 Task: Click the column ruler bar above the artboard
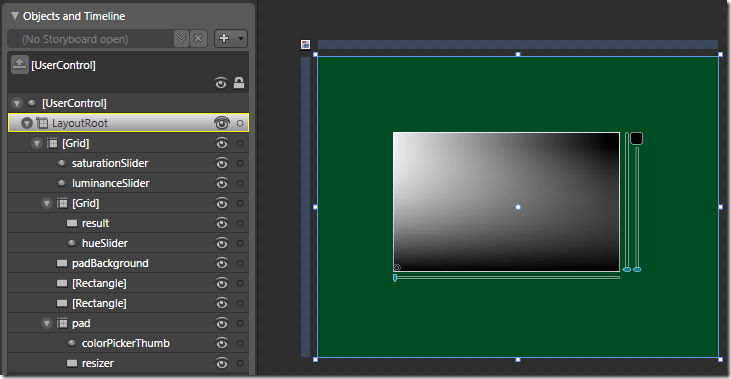[518, 44]
